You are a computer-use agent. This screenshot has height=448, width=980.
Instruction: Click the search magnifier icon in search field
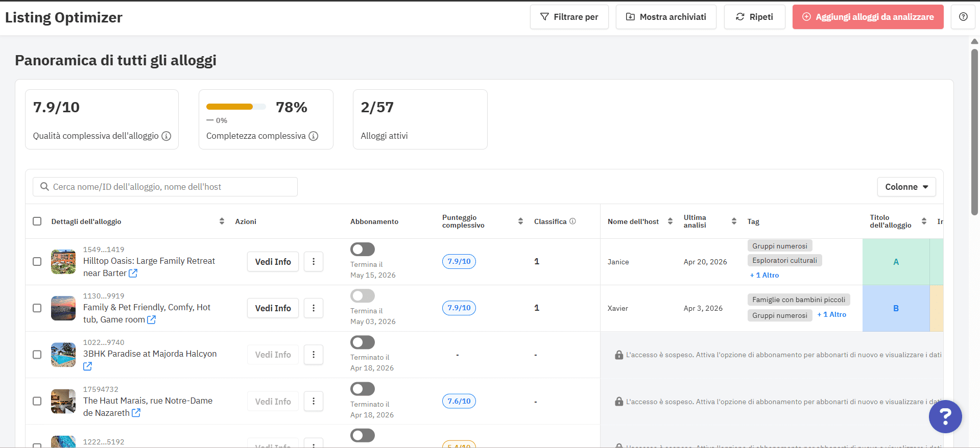pos(45,187)
